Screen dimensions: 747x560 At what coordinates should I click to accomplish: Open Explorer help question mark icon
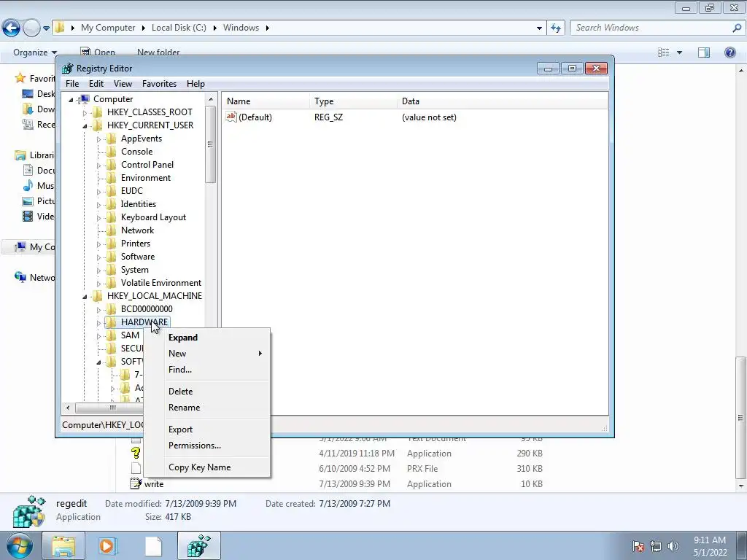click(x=729, y=52)
